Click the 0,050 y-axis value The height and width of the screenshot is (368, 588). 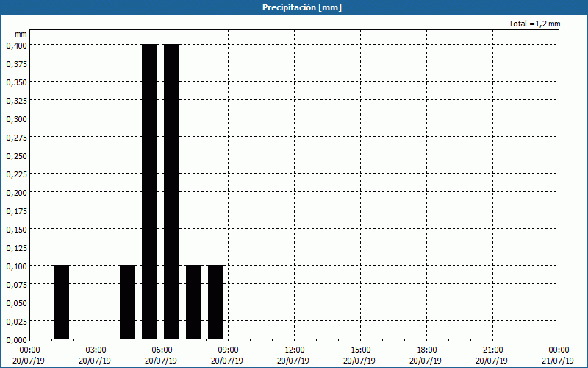tap(16, 302)
